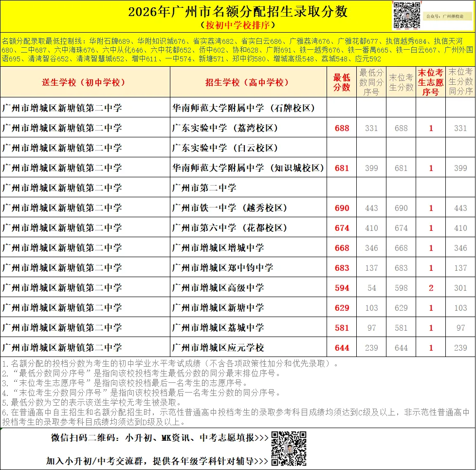476x470 pixels.
Task: Click red 681 in the 知识城校区 row
Action: pyautogui.click(x=342, y=168)
